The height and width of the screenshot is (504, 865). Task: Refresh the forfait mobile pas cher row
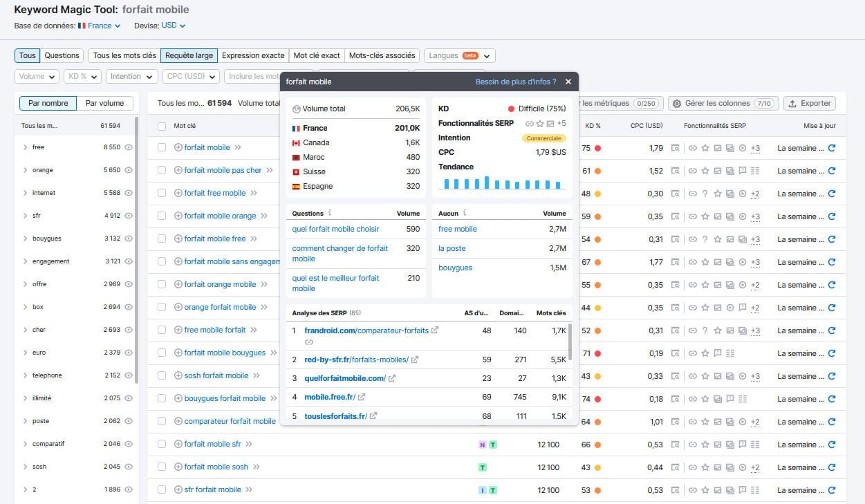[x=832, y=171]
